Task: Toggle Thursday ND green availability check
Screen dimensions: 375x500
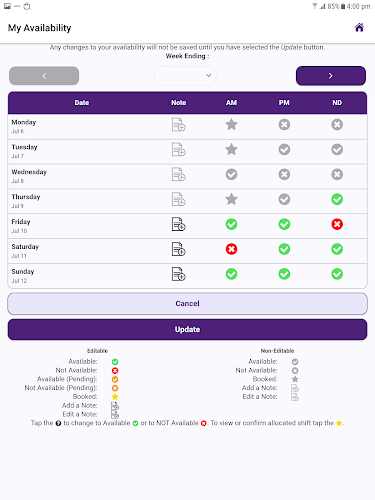Action: (x=337, y=199)
